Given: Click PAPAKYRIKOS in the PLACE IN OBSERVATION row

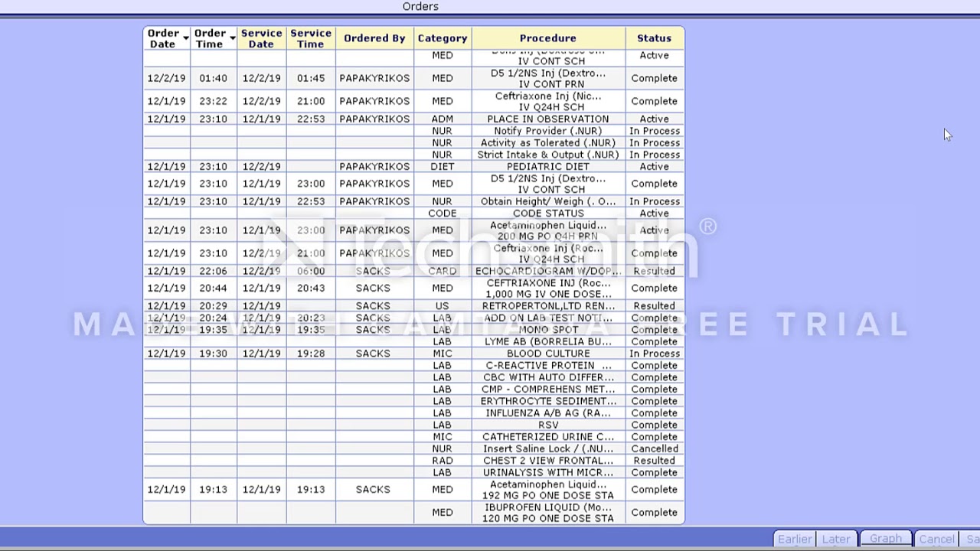Looking at the screenshot, I should pos(374,119).
